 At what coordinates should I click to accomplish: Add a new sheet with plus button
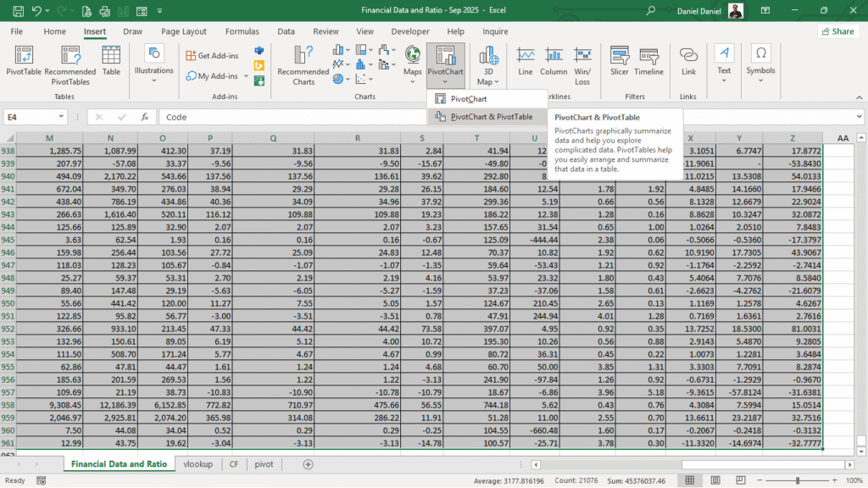point(308,464)
